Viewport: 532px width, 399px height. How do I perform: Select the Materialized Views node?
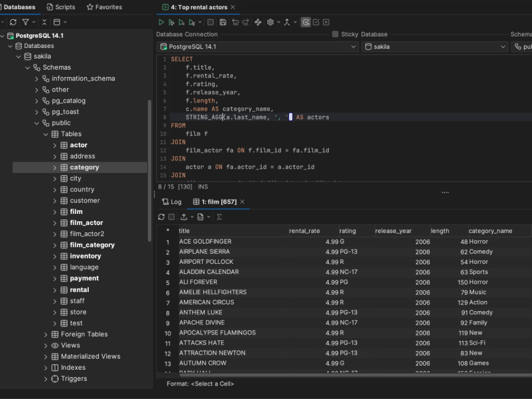tap(90, 356)
